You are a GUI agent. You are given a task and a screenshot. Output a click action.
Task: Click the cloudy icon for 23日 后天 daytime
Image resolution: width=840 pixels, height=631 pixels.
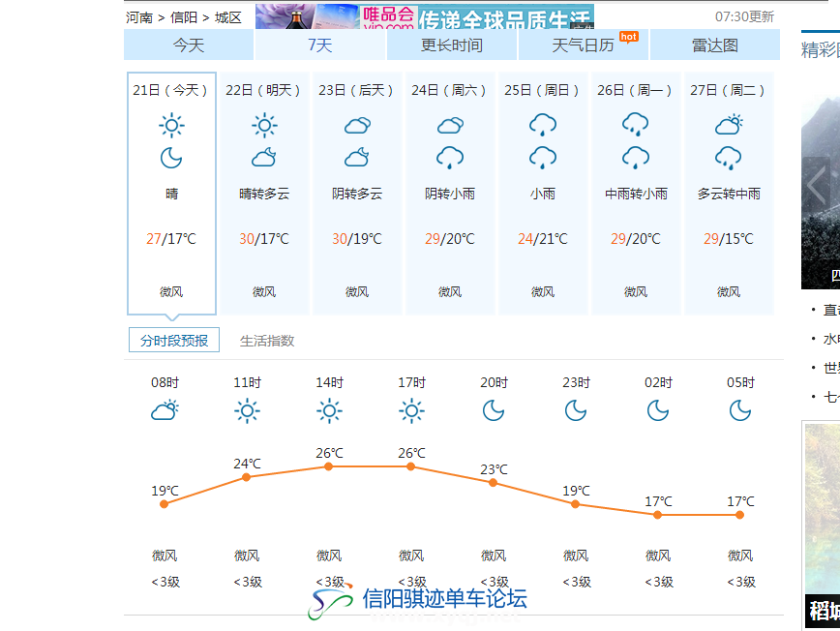(x=357, y=125)
